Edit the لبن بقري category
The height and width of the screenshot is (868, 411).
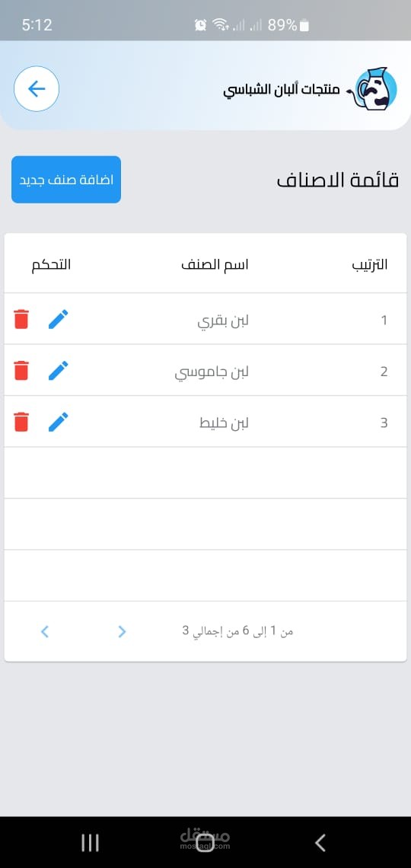(58, 320)
